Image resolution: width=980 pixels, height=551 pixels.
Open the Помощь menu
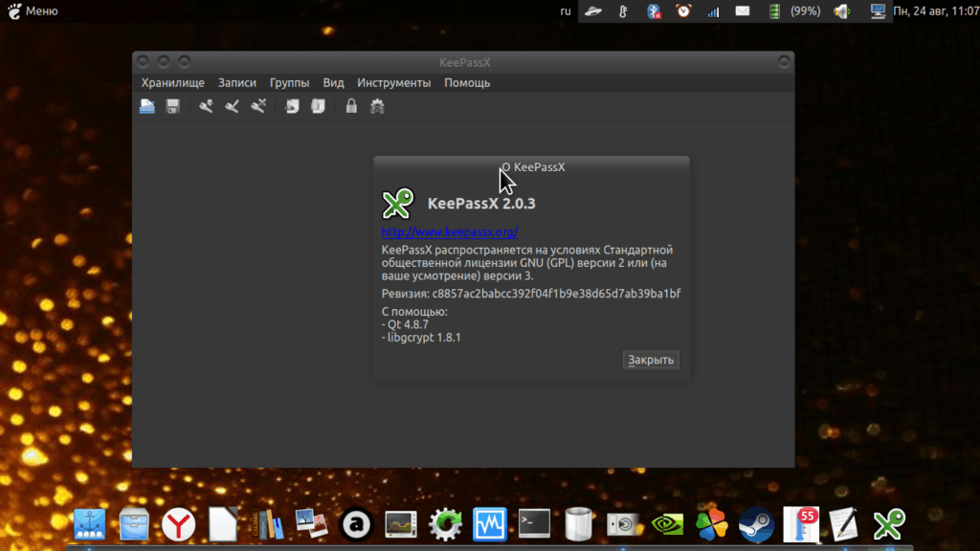point(467,82)
